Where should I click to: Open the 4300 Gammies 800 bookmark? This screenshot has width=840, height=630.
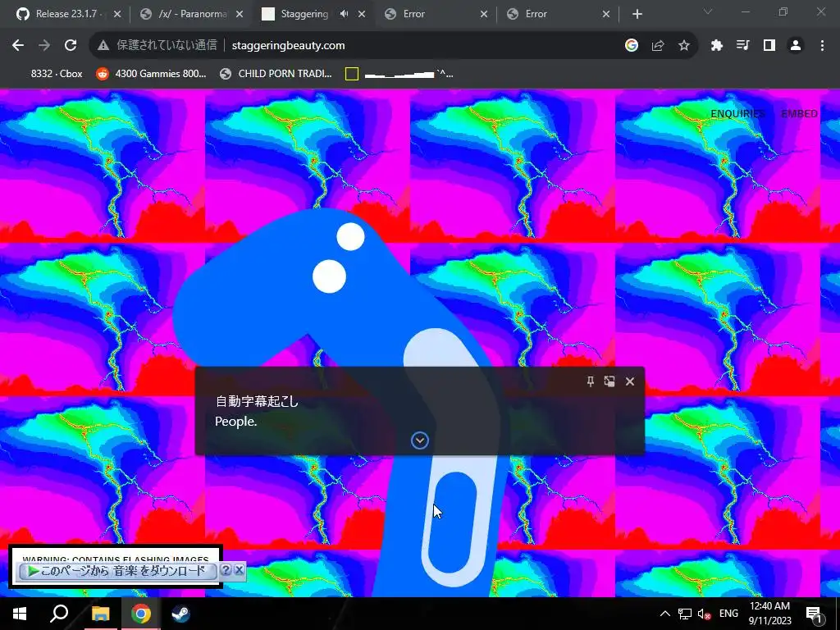[151, 73]
